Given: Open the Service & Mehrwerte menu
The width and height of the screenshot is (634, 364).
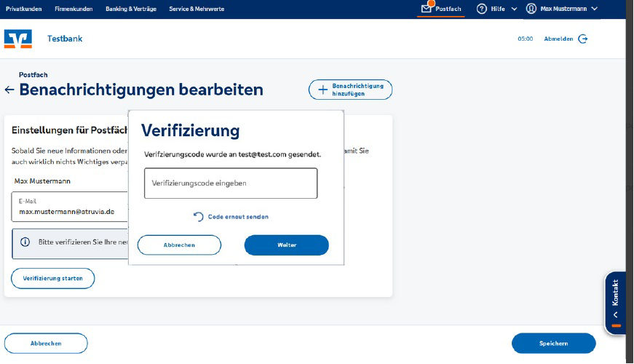Looking at the screenshot, I should point(197,9).
